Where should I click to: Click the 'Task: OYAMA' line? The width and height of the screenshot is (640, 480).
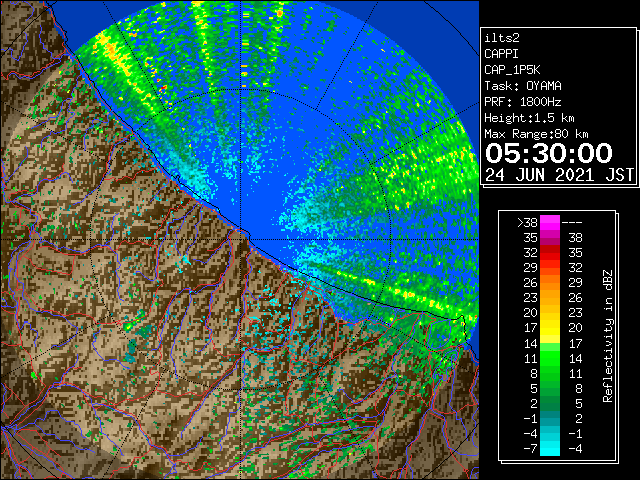(522, 86)
